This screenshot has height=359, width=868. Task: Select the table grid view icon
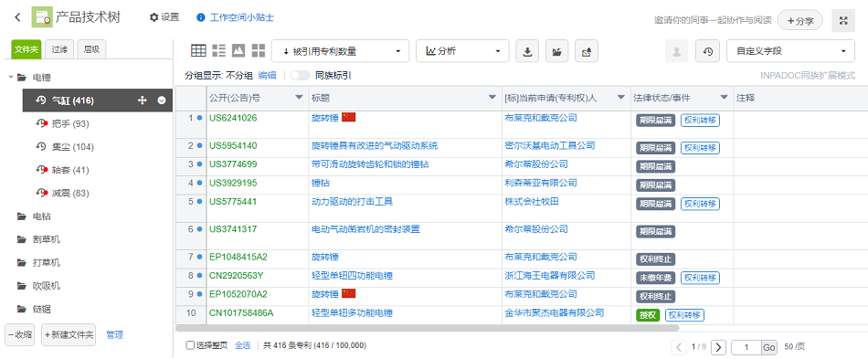click(x=198, y=51)
